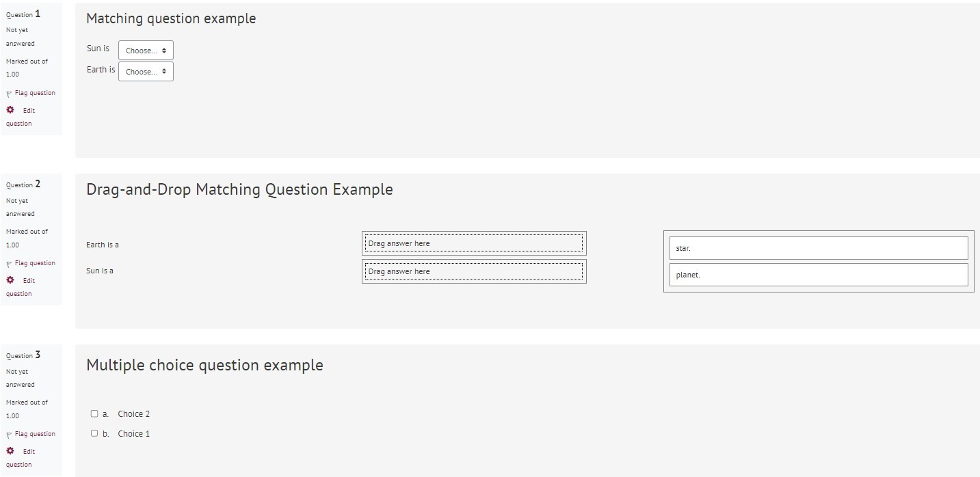
Task: Select the planet. answer block
Action: click(x=819, y=275)
